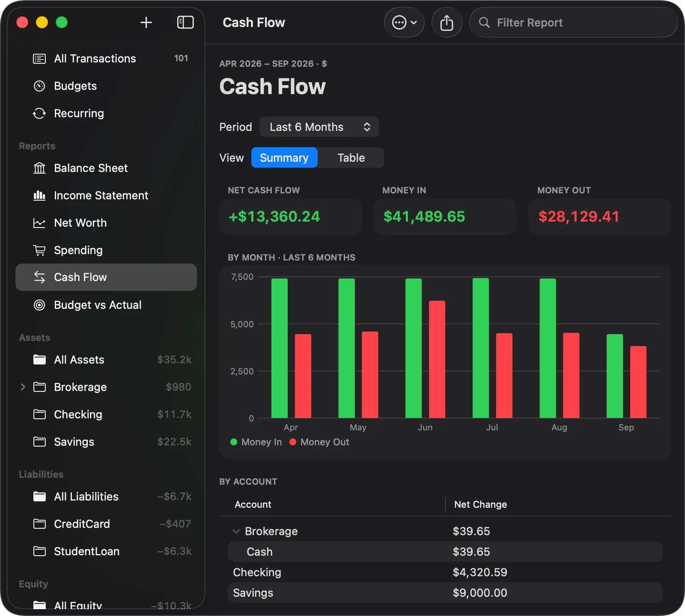This screenshot has height=616, width=685.
Task: Click the Net Change column header
Action: pos(480,505)
